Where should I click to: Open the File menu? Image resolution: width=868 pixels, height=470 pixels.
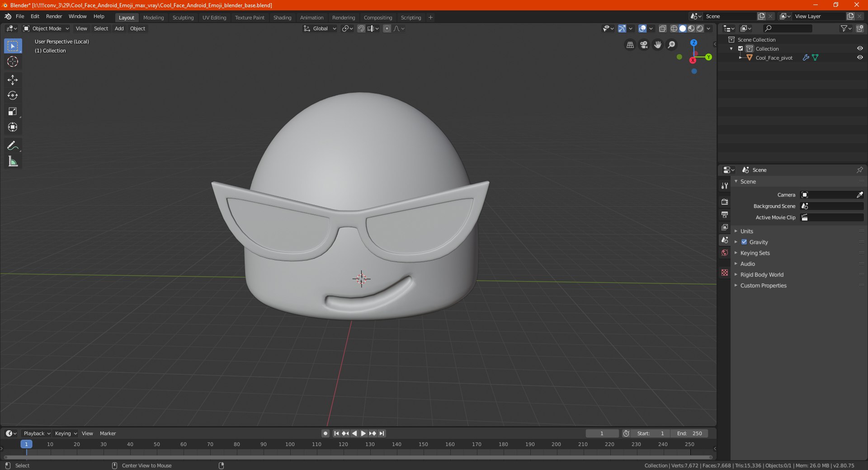point(20,16)
